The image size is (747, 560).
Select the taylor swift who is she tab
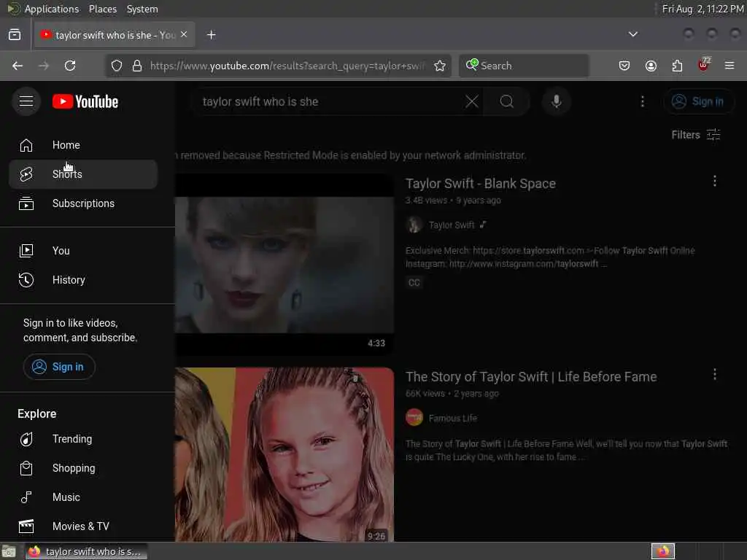[115, 35]
